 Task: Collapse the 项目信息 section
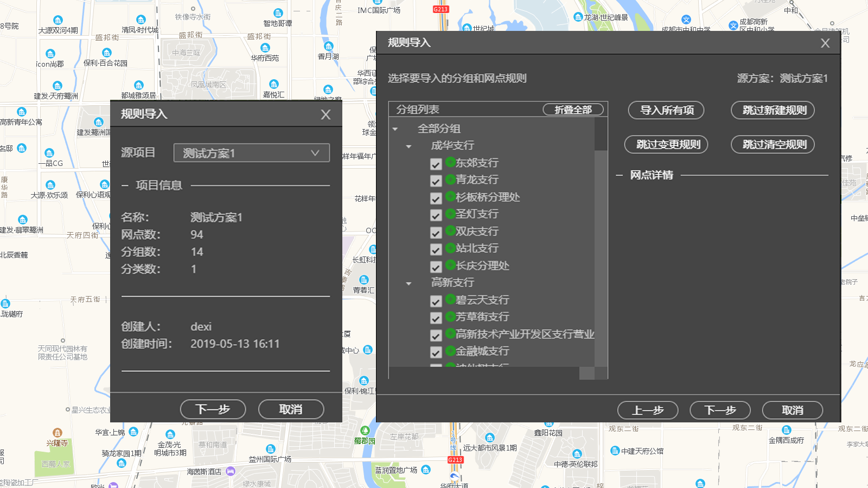125,185
